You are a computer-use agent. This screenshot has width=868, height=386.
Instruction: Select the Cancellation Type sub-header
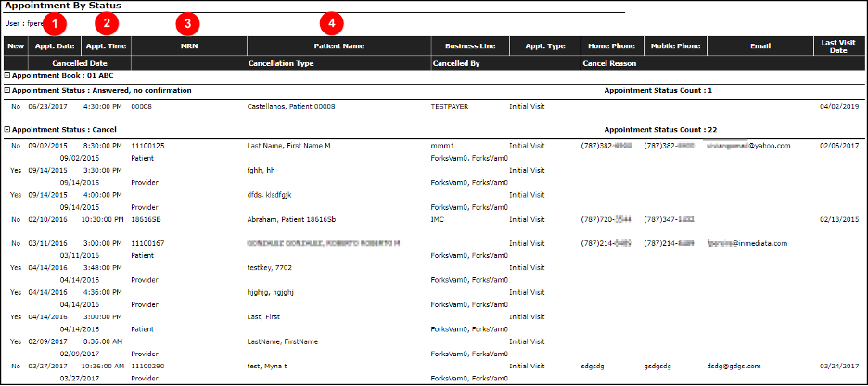(x=282, y=63)
